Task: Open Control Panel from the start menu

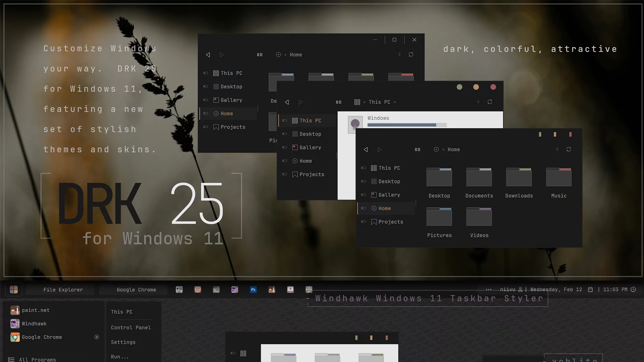Action: pos(131,327)
